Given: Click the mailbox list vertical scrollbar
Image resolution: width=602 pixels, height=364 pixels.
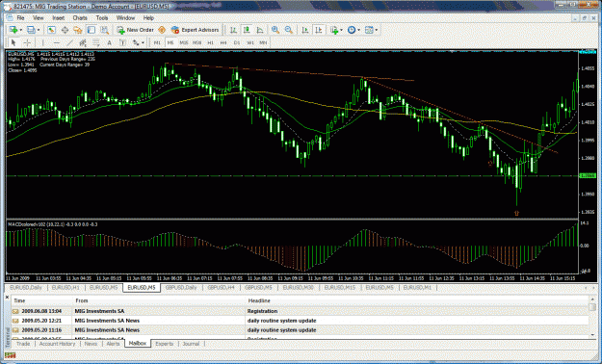Looking at the screenshot, I should [591, 317].
